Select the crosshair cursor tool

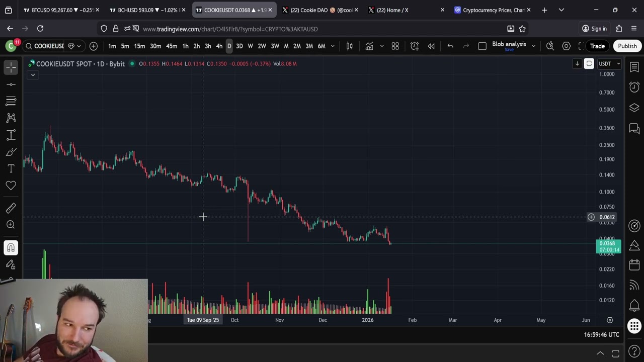tap(11, 67)
